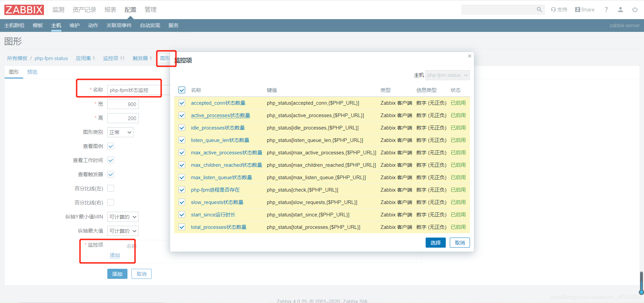Click the 高 height input field
The width and height of the screenshot is (644, 303).
123,118
